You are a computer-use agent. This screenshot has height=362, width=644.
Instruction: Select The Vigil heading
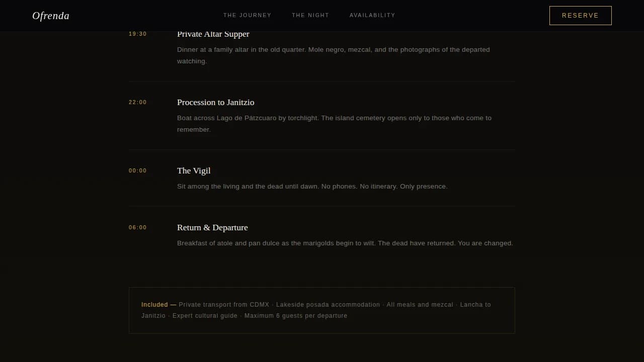[x=194, y=171]
